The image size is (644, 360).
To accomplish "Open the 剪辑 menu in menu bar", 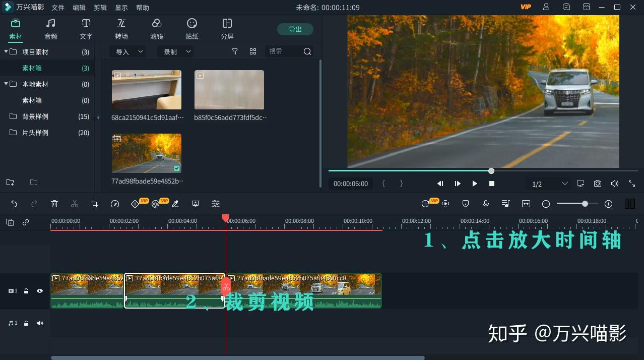I will tap(100, 8).
